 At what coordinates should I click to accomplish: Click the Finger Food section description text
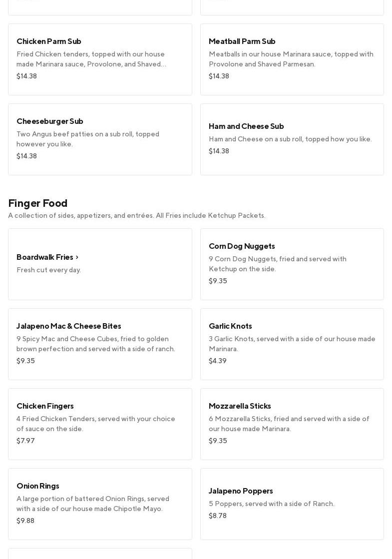coord(137,216)
